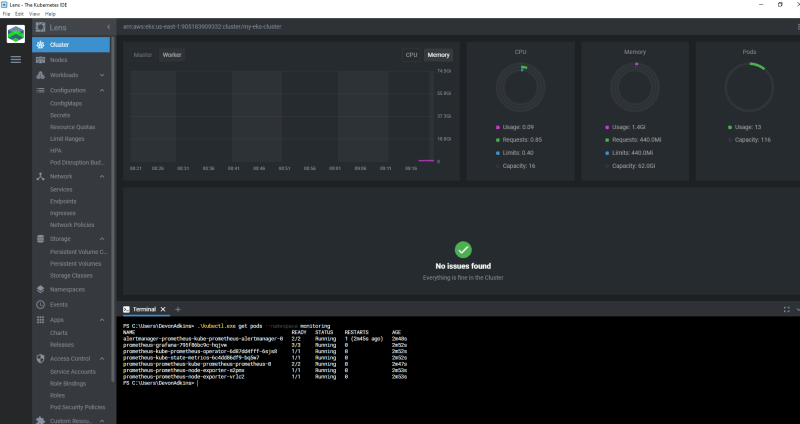Viewport: 800px width, 424px height.
Task: Click the Namespaces layers icon
Action: pos(40,289)
